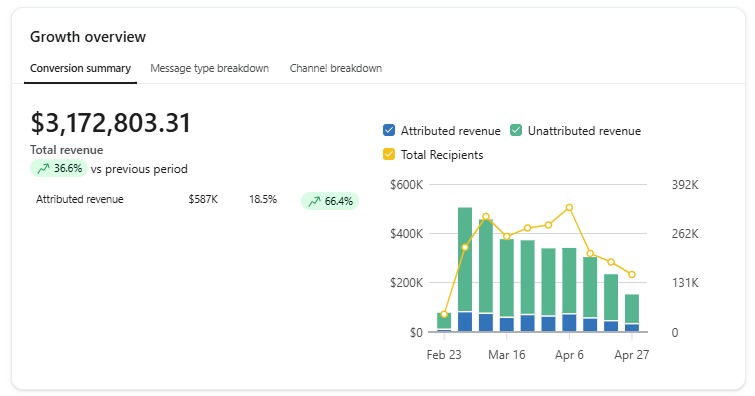755x396 pixels.
Task: Click the $3,172,803.31 total revenue figure
Action: tap(111, 122)
